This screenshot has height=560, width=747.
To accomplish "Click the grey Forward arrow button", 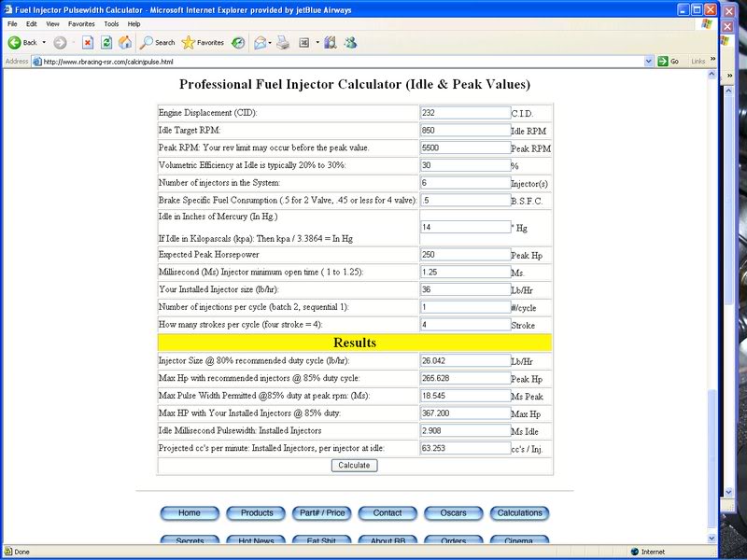I will 60,43.
